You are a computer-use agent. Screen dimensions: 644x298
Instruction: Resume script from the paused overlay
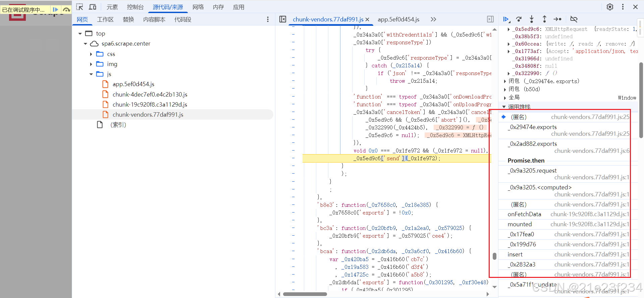[56, 10]
